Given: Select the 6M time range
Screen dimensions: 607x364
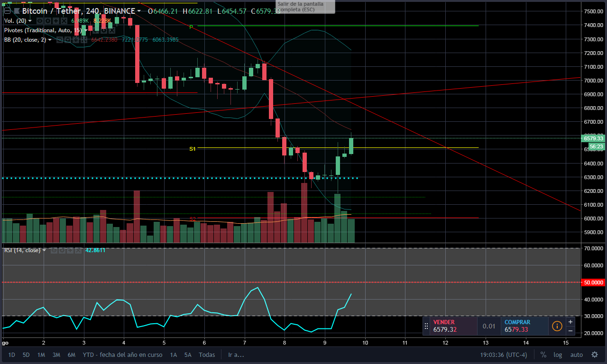Looking at the screenshot, I should coord(72,355).
